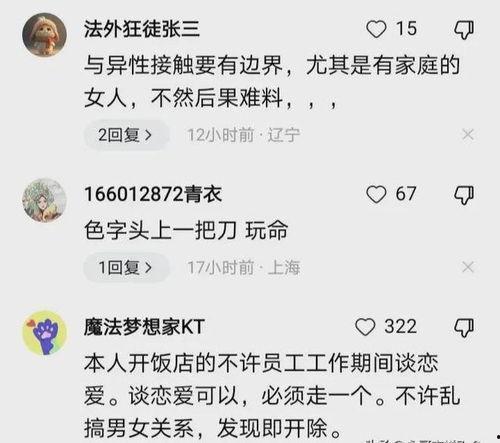Open the paw avatar of 魔法梦想家KT
The image size is (500, 443).
tap(44, 333)
